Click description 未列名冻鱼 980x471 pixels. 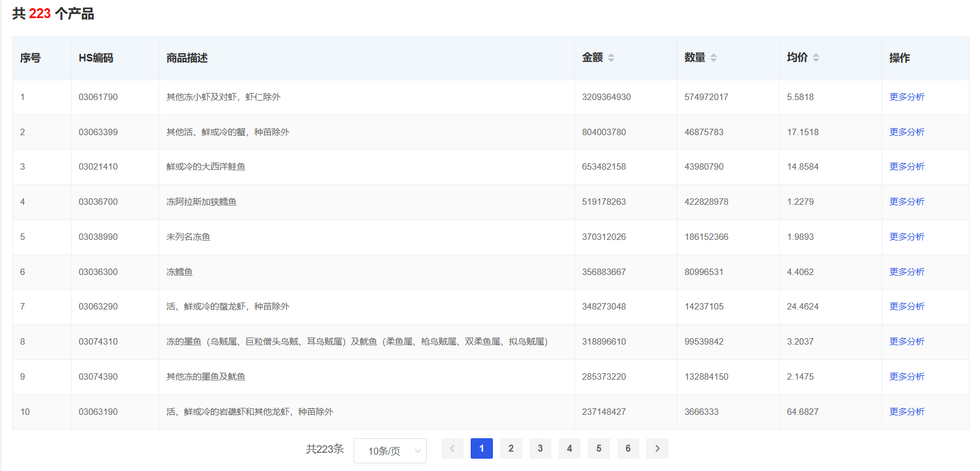(x=189, y=237)
